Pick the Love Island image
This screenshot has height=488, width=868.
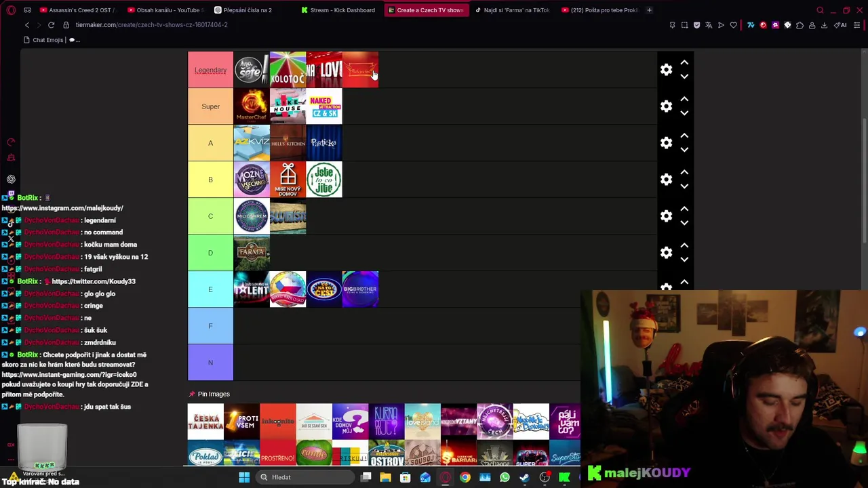tap(422, 422)
